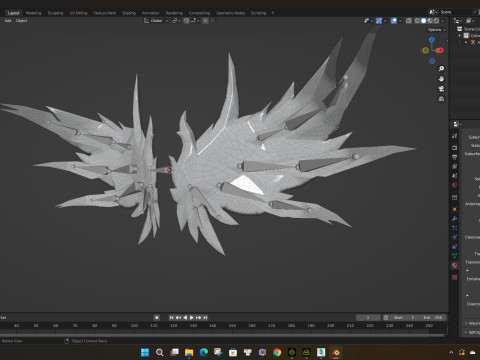Click the armature icon in Outliner
This screenshot has height=360, width=480.
(473, 42)
